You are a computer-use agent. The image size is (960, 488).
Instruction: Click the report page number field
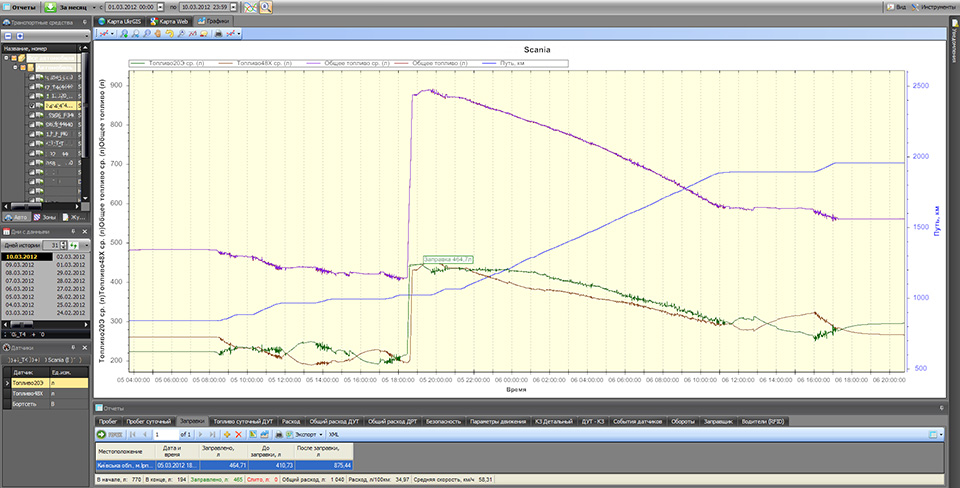tap(165, 434)
